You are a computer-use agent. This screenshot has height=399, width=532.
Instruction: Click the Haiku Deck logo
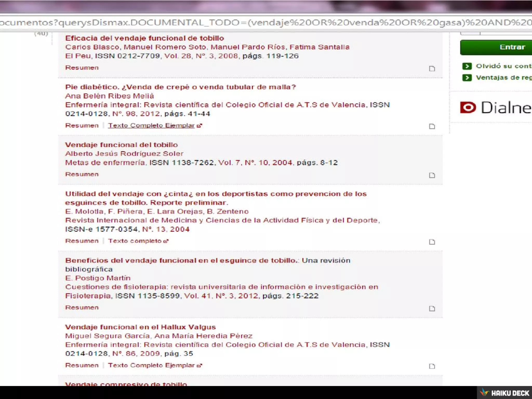click(x=504, y=393)
